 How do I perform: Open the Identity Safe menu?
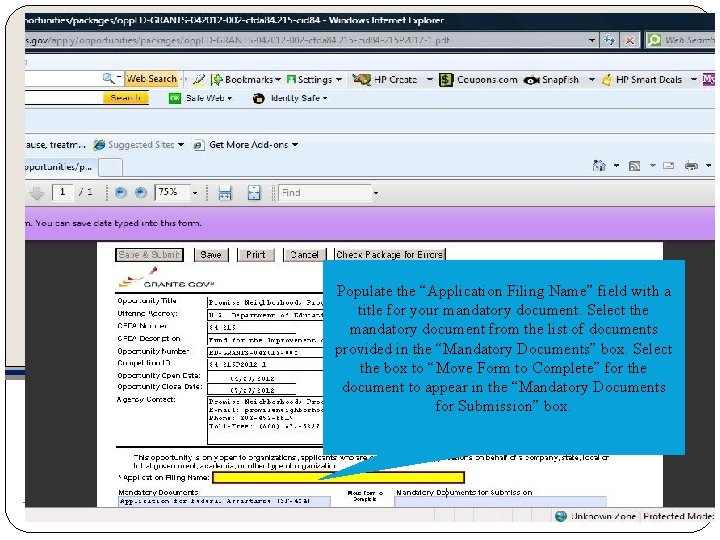tap(290, 98)
